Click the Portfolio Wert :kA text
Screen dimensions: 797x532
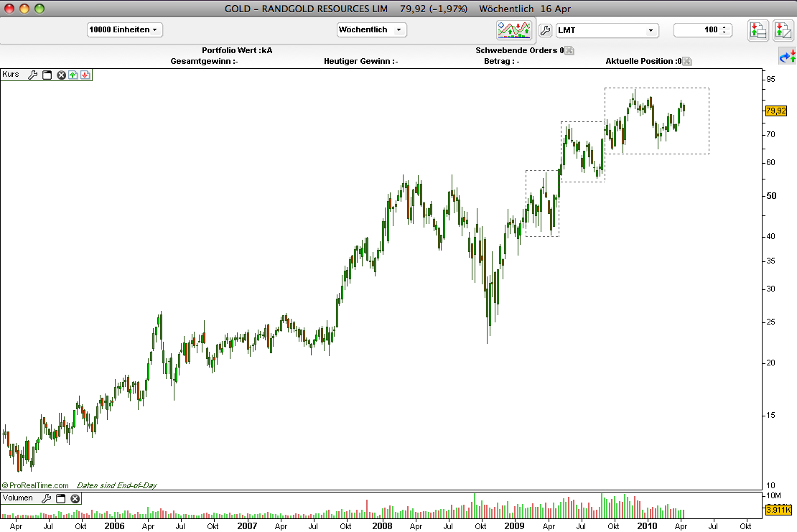[x=237, y=50]
